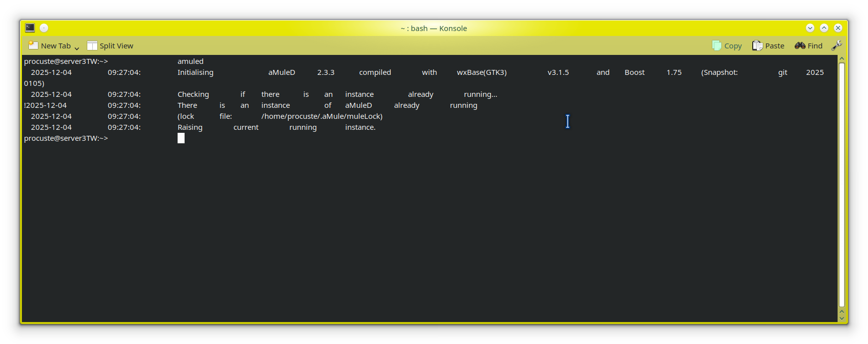Expand the New Tab dropdown arrow

click(77, 48)
